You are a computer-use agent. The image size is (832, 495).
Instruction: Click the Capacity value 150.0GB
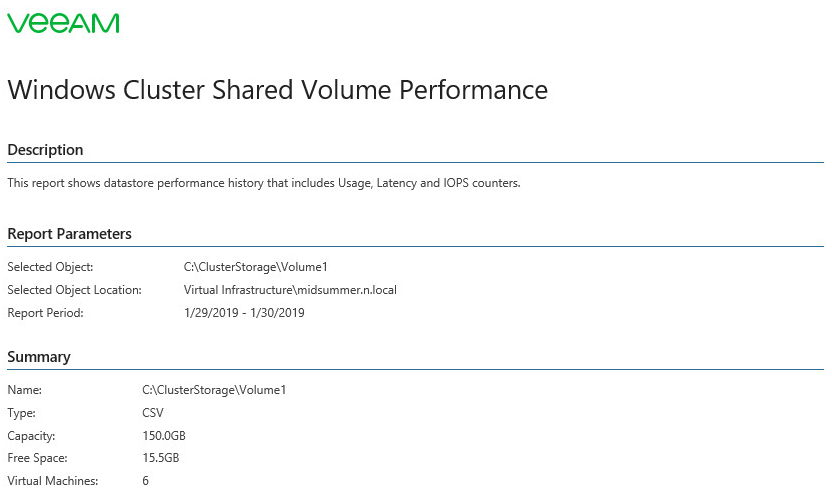164,436
